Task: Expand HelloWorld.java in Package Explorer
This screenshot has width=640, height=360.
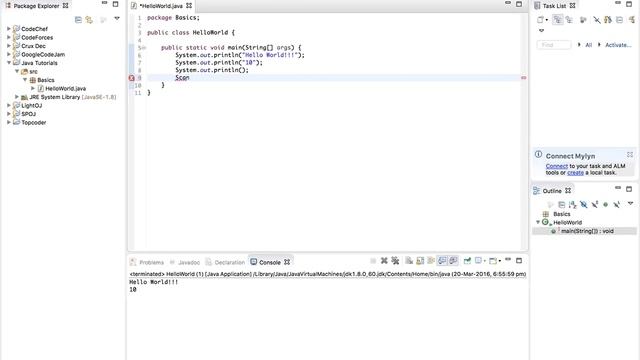Action: (x=33, y=89)
